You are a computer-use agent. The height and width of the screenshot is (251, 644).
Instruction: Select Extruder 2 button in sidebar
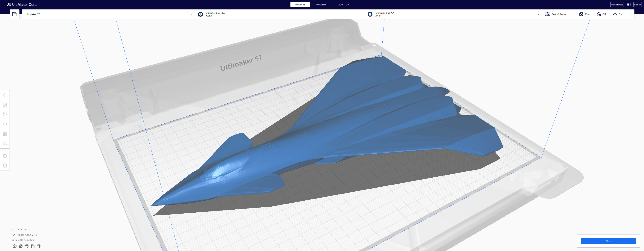[5, 166]
